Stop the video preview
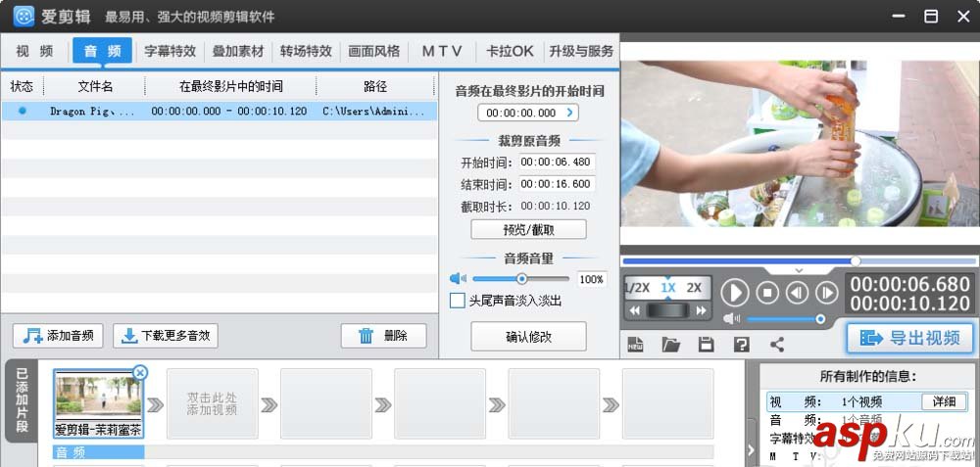This screenshot has width=980, height=467. (767, 292)
